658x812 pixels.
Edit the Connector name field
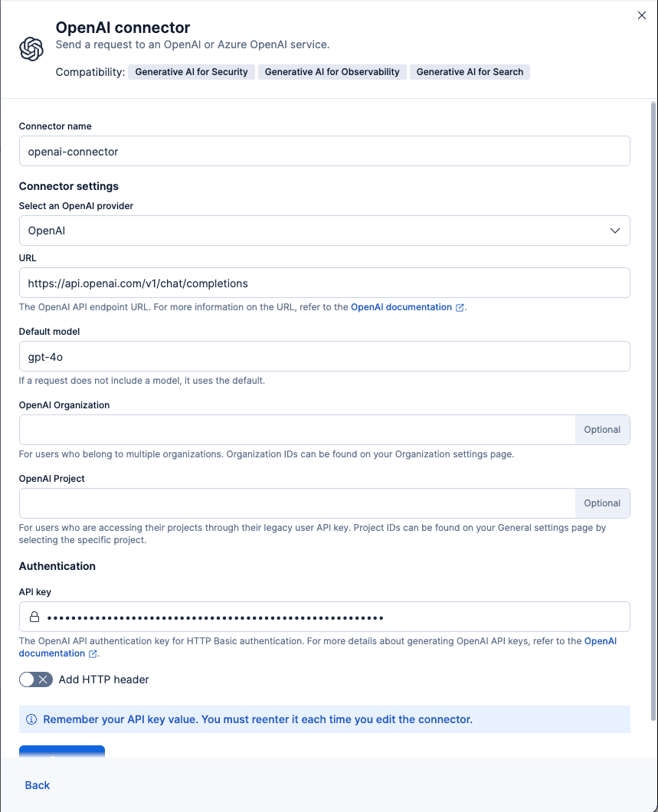coord(324,151)
